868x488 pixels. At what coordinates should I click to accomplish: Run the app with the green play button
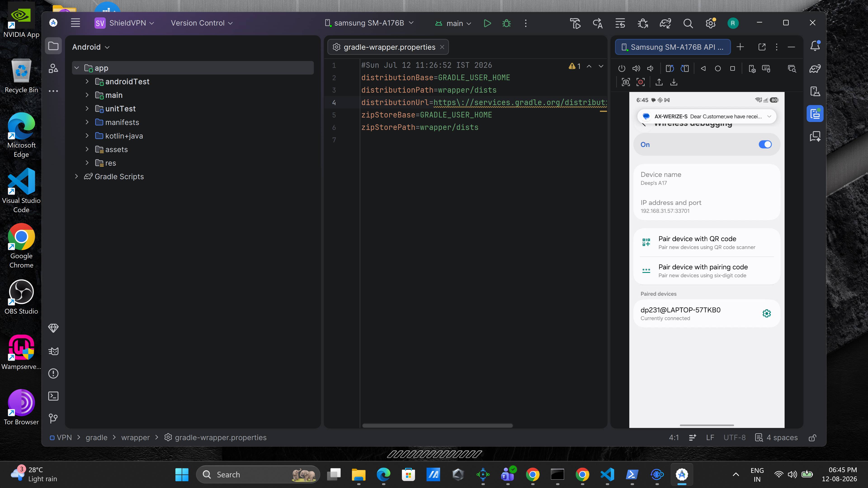487,23
